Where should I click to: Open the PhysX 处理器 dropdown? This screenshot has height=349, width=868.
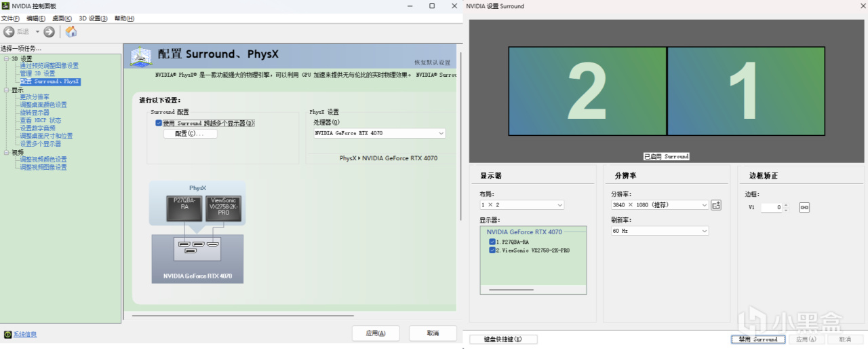pos(379,133)
